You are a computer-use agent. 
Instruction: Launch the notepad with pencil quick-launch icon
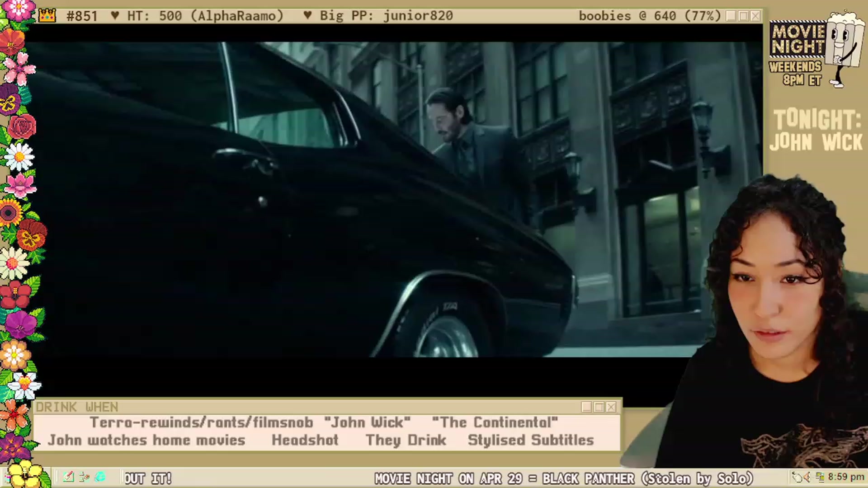pos(68,477)
